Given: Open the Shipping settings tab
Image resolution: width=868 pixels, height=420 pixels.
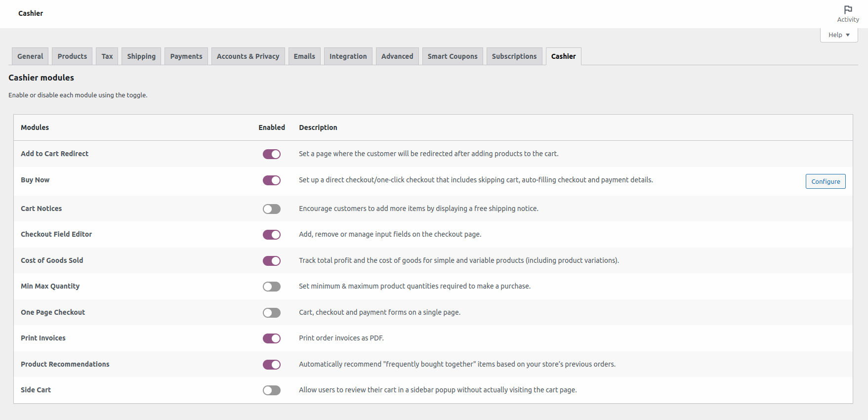Looking at the screenshot, I should coord(141,56).
